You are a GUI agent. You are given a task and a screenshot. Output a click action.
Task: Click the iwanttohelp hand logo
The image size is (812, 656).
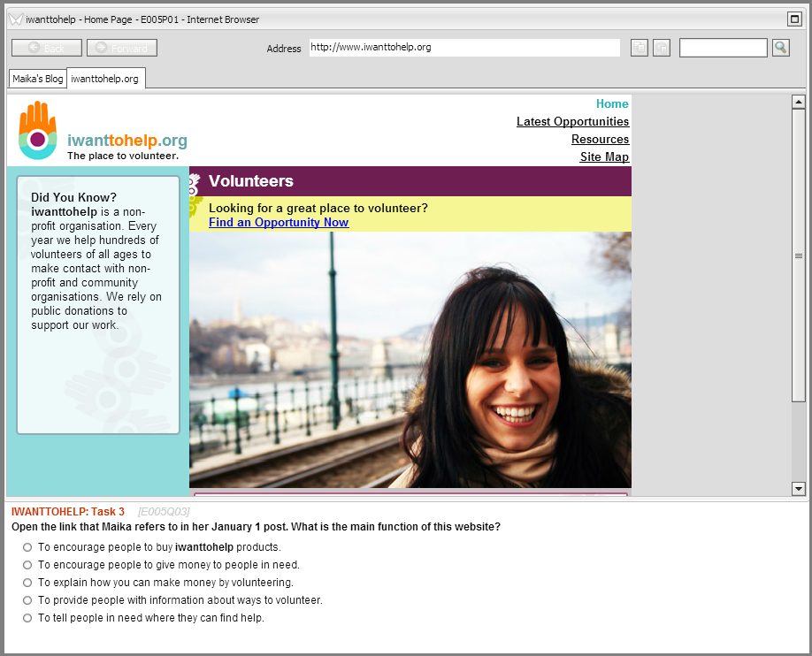click(x=37, y=131)
